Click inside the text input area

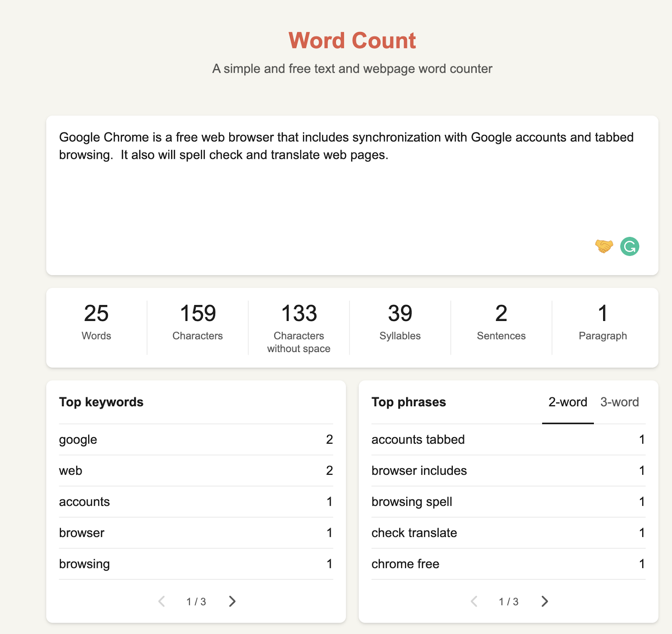pyautogui.click(x=352, y=195)
